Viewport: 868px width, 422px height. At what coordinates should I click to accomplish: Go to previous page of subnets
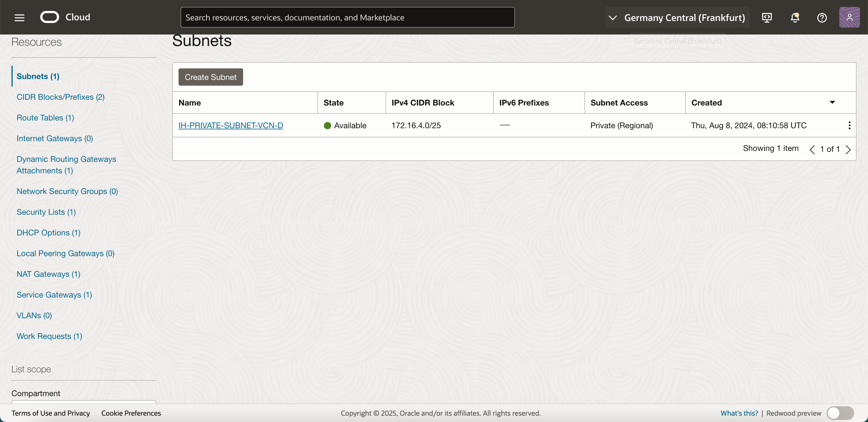pos(812,149)
